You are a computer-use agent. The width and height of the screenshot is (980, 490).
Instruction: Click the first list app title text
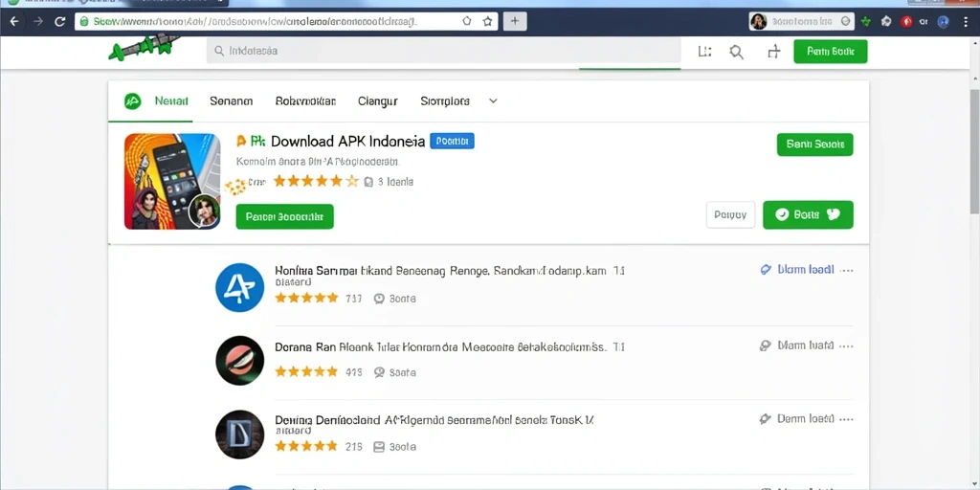tap(450, 271)
